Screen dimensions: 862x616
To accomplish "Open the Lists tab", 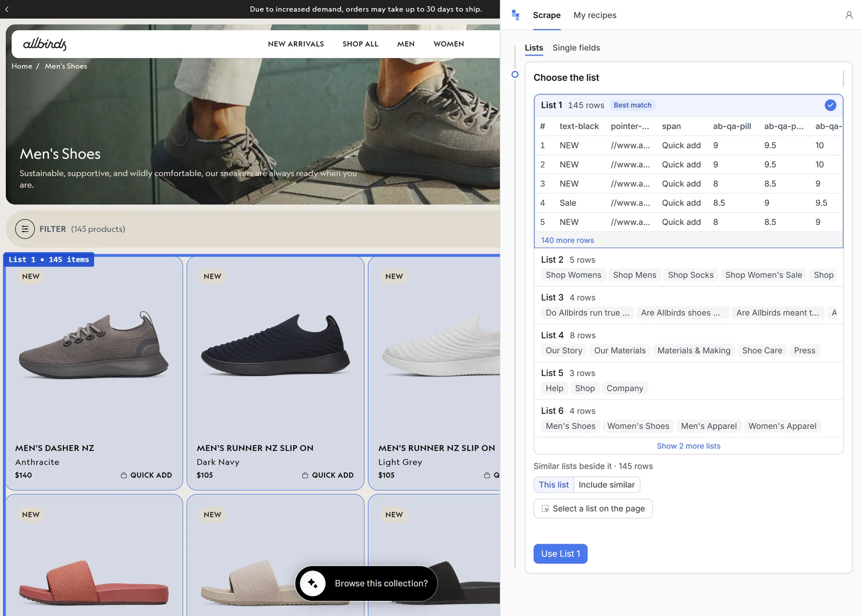I will click(533, 48).
